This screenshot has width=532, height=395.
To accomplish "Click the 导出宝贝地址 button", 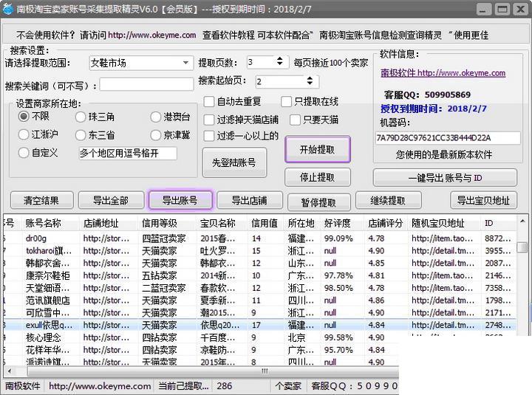I will [483, 200].
